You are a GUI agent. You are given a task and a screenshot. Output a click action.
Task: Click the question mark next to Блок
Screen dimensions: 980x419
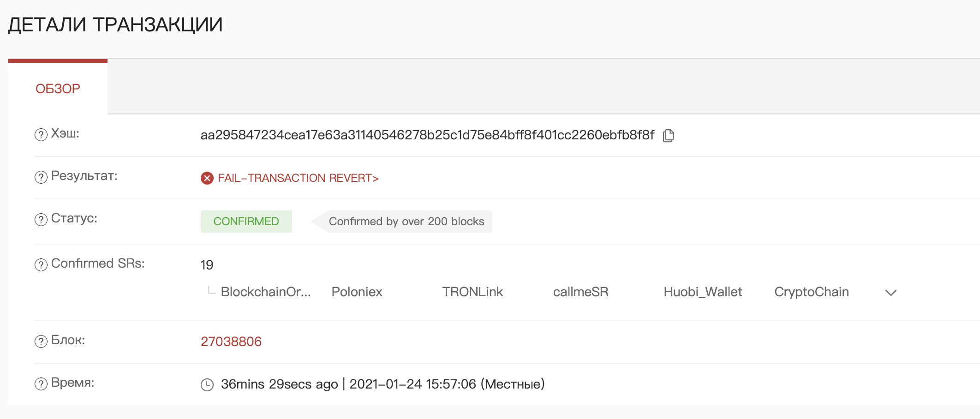click(x=41, y=341)
